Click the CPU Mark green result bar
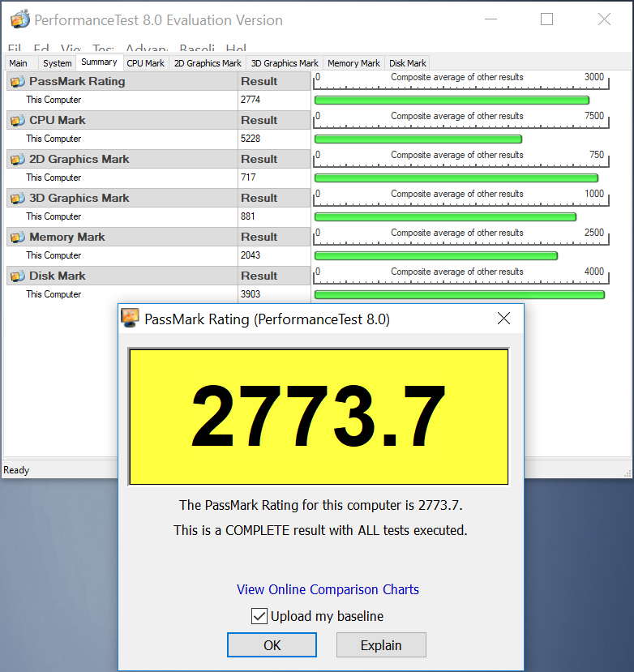Image resolution: width=634 pixels, height=672 pixels. click(x=418, y=139)
